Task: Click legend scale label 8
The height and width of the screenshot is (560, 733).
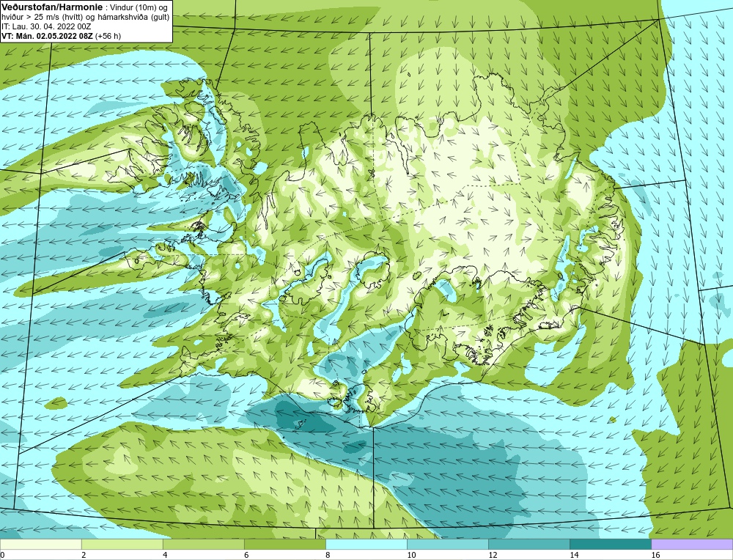Action: (x=328, y=555)
